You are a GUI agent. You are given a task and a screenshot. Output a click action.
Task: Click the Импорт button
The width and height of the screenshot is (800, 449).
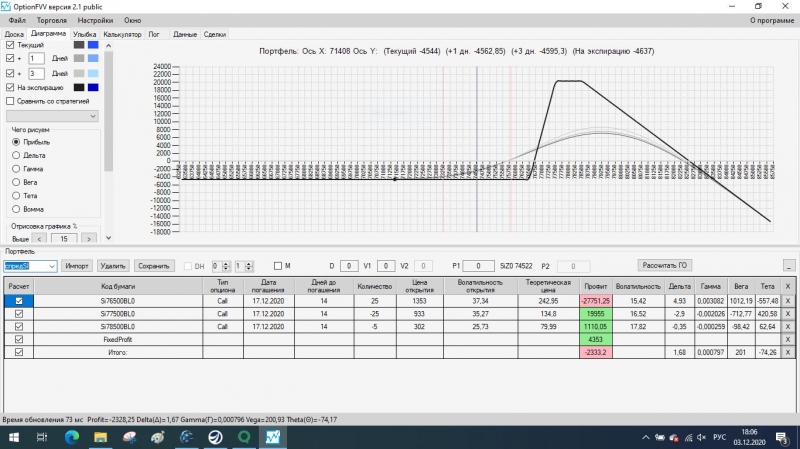[x=77, y=266]
